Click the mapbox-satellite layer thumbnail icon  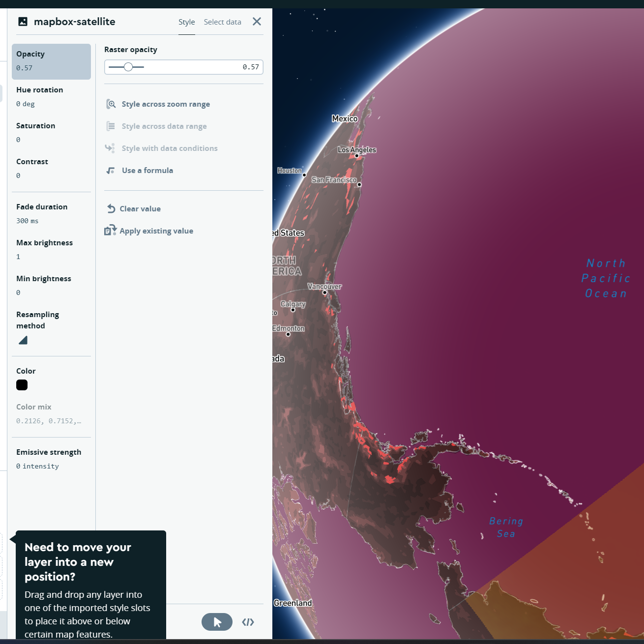coord(23,22)
